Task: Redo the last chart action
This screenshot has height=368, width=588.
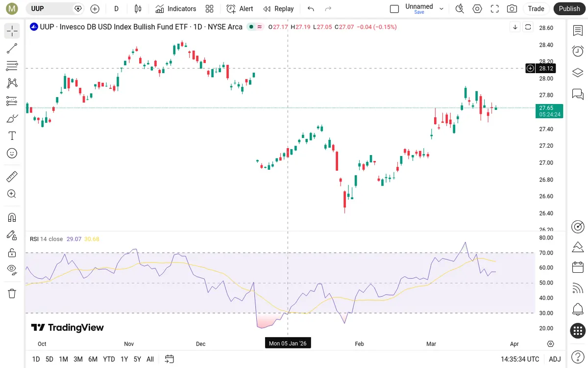Action: [x=328, y=9]
